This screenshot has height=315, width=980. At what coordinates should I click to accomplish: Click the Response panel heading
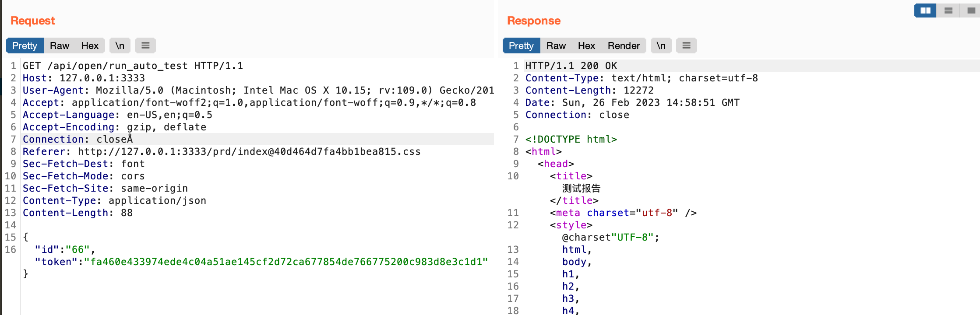pos(534,21)
